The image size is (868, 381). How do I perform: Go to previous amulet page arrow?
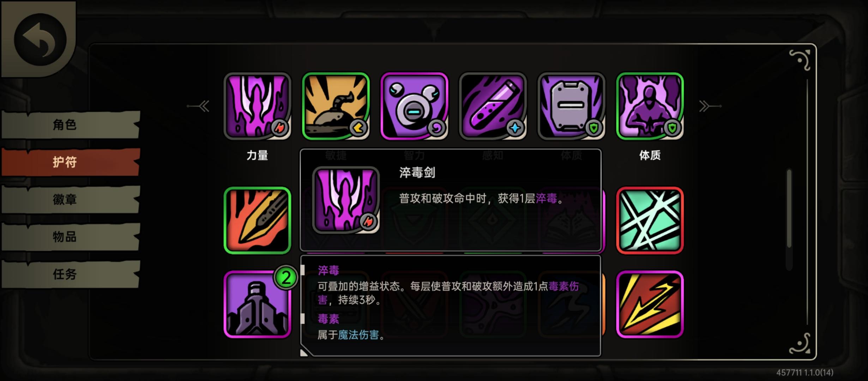click(199, 106)
